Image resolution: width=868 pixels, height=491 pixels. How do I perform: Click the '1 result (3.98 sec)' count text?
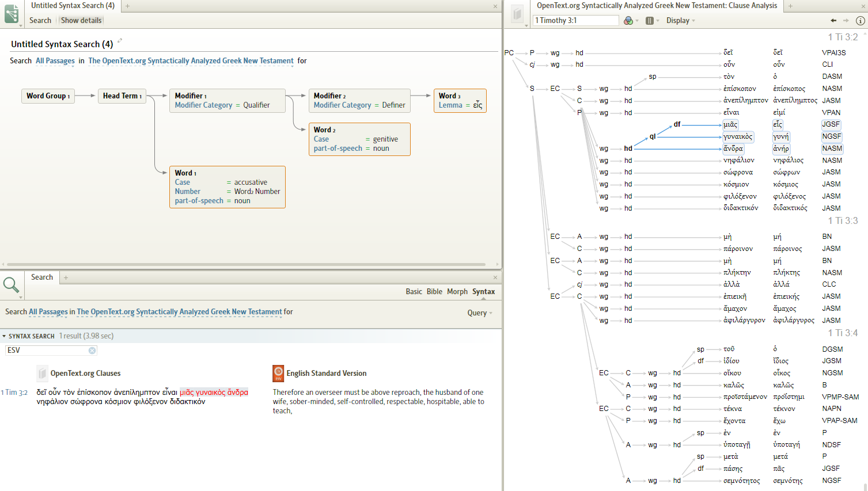(x=86, y=336)
